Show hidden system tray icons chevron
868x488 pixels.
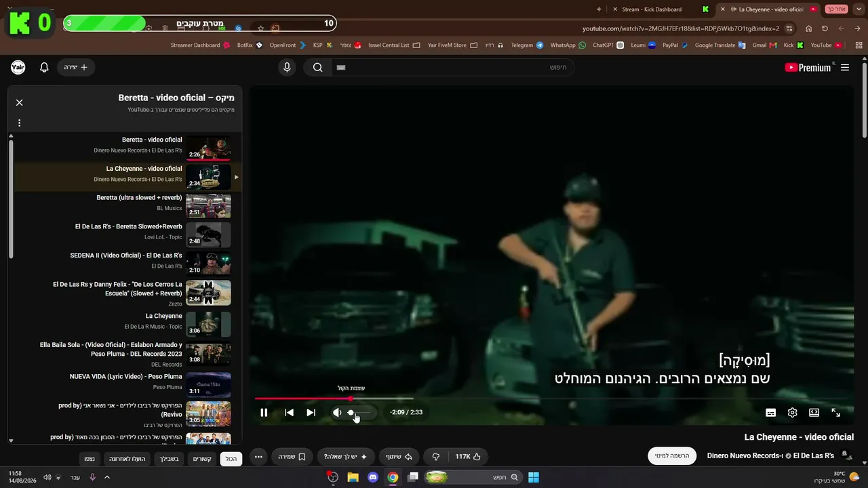coord(106,477)
